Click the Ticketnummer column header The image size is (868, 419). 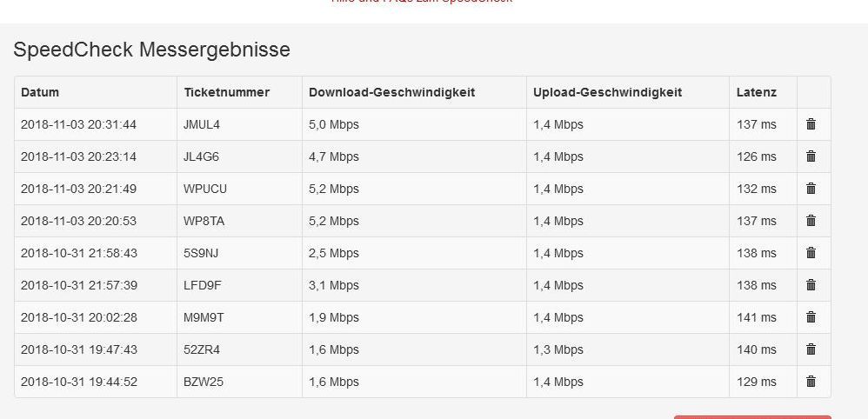[x=227, y=92]
